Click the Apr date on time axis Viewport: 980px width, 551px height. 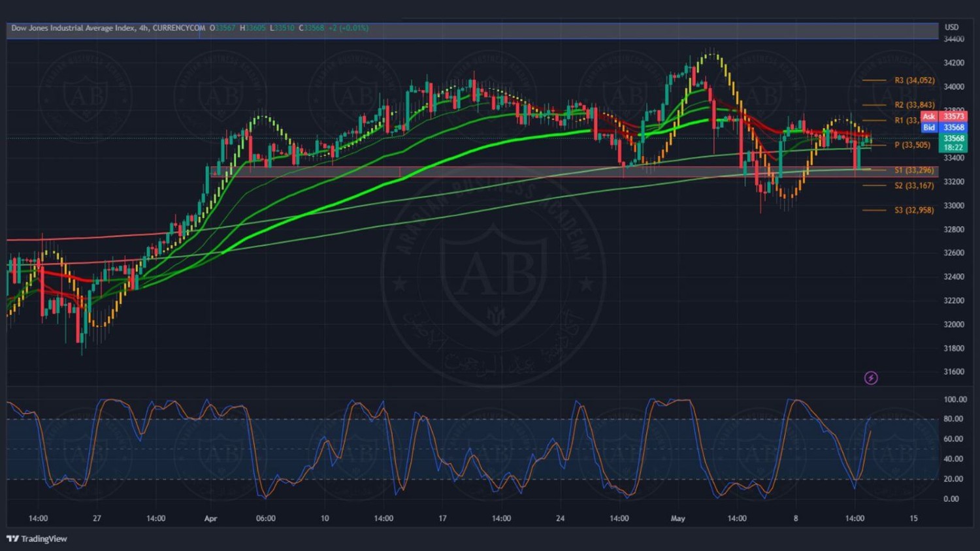pos(210,519)
